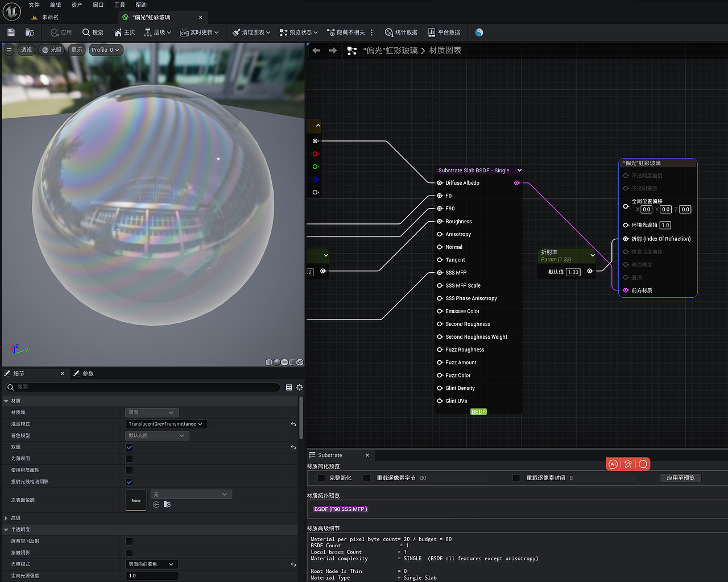Click the 应用至预览 button

(x=680, y=478)
